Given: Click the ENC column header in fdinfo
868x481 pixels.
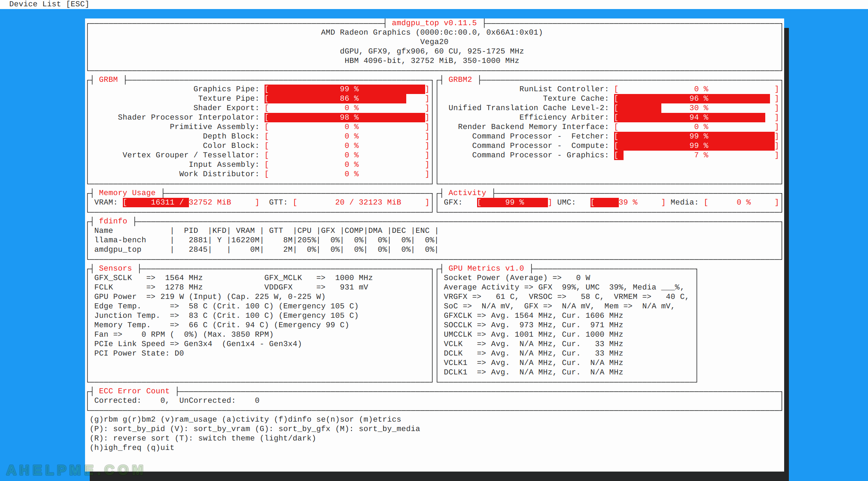Looking at the screenshot, I should (422, 230).
